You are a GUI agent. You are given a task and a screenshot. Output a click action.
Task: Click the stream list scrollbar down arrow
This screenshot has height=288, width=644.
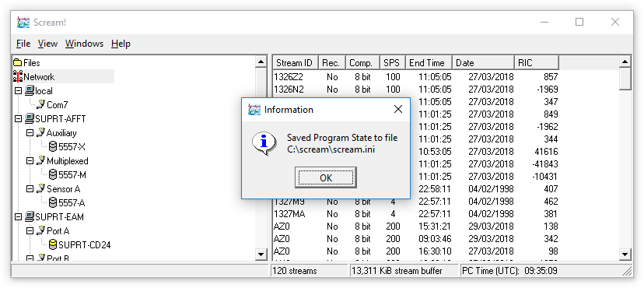pyautogui.click(x=625, y=255)
